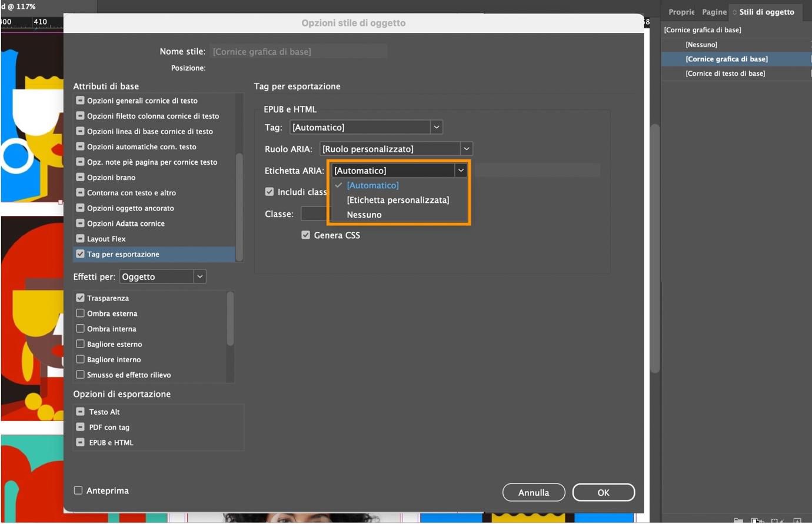Toggle the Trasparenza effect checkbox
This screenshot has height=524, width=812.
point(80,298)
